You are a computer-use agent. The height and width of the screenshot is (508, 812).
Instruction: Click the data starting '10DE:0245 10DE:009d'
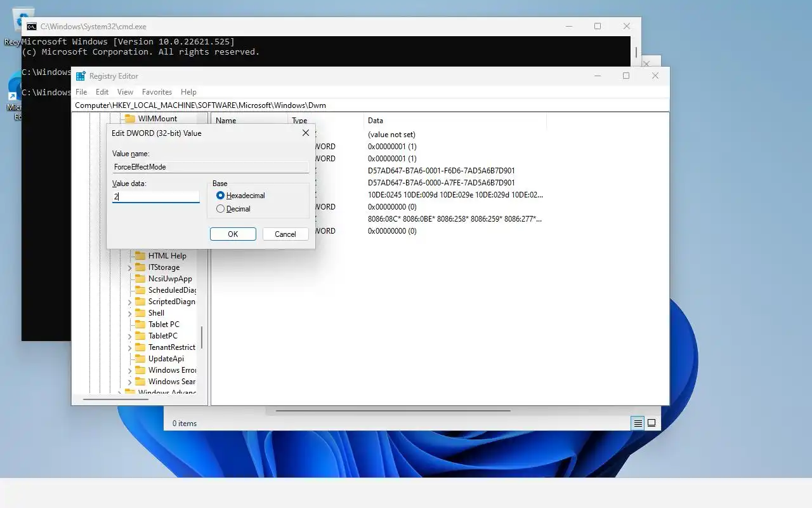pyautogui.click(x=455, y=195)
